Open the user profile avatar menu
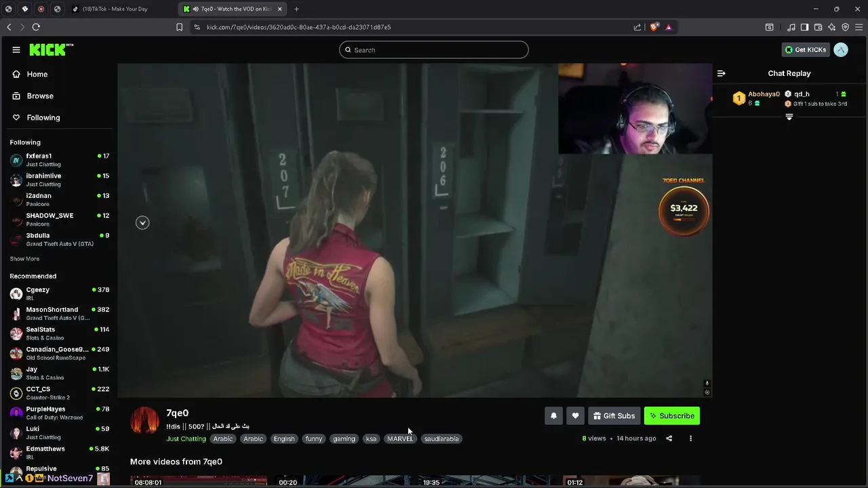Image resolution: width=868 pixels, height=488 pixels. pos(841,49)
